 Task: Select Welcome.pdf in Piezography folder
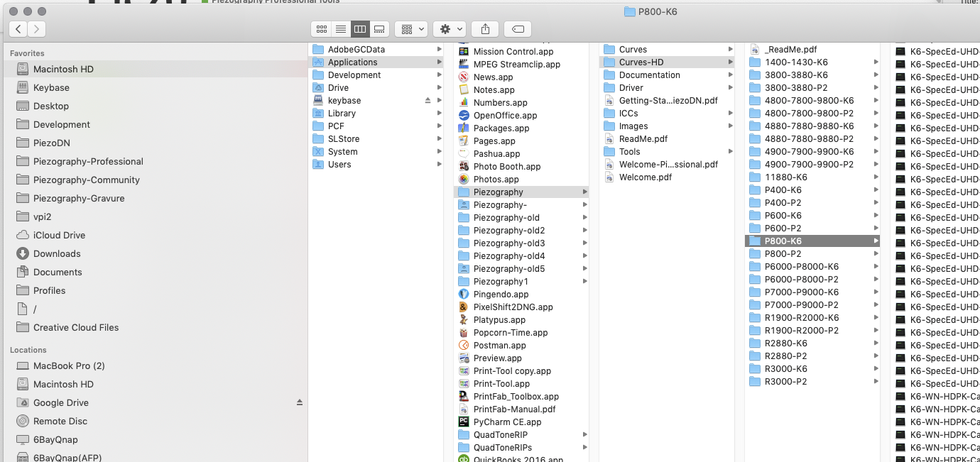645,177
